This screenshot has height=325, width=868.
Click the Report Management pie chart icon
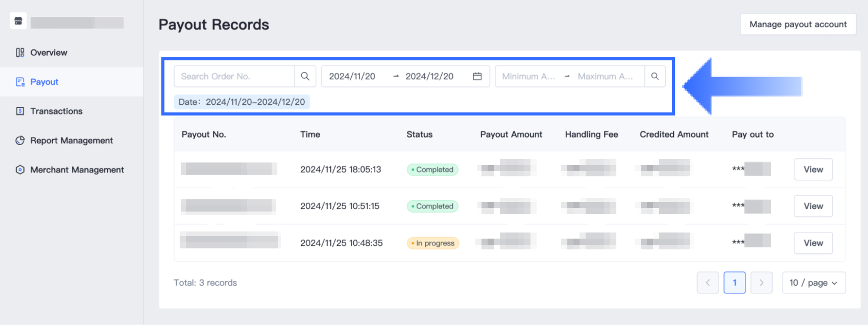click(x=20, y=141)
